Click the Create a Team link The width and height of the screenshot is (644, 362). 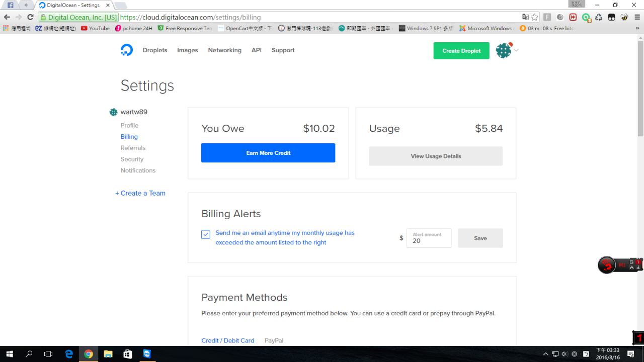(140, 193)
